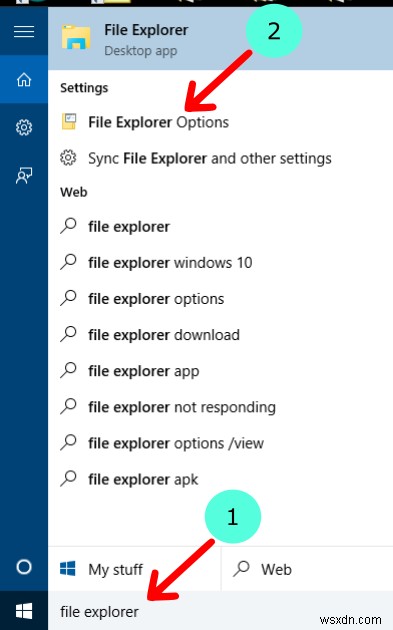This screenshot has width=393, height=630.
Task: Select the Home icon in sidebar
Action: point(24,80)
